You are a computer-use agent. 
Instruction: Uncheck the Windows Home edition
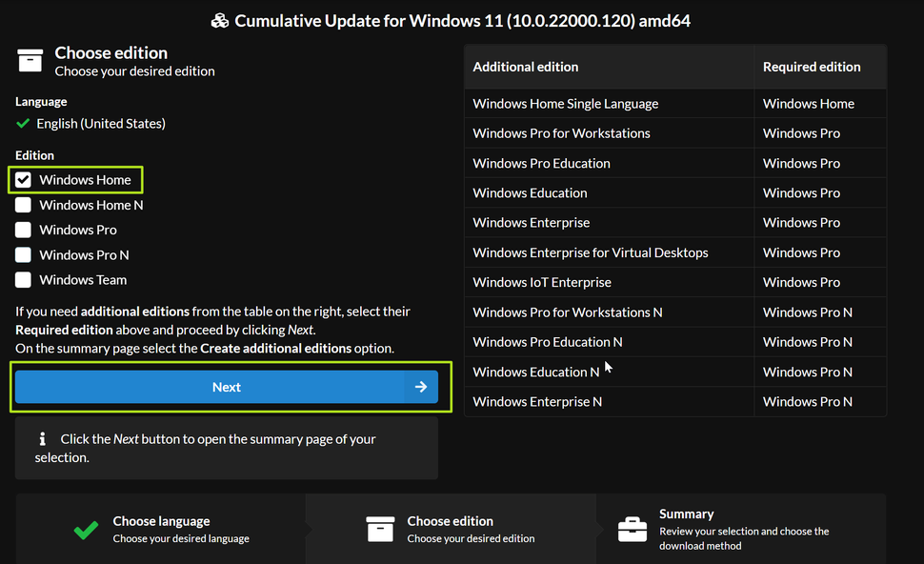tap(22, 179)
